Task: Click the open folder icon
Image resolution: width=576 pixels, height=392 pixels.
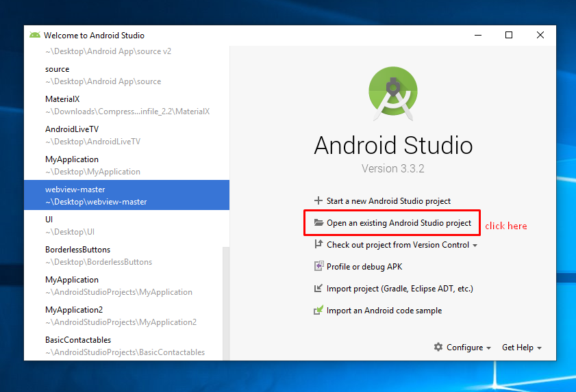Action: point(318,222)
